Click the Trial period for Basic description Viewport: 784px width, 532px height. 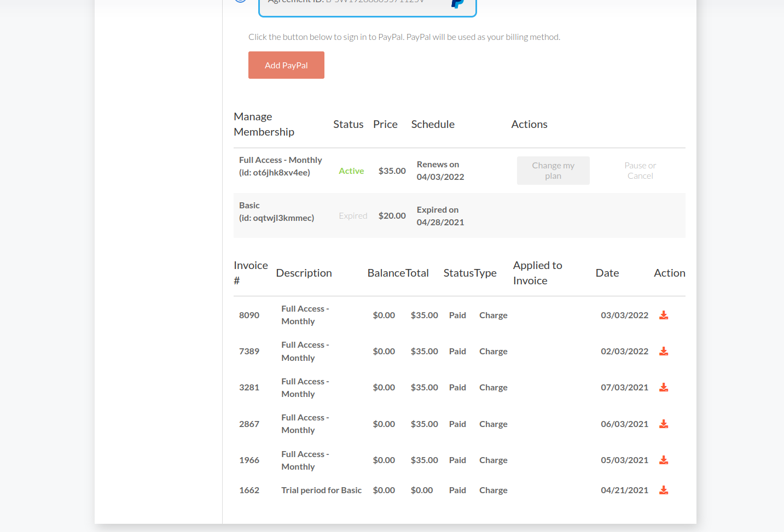321,490
